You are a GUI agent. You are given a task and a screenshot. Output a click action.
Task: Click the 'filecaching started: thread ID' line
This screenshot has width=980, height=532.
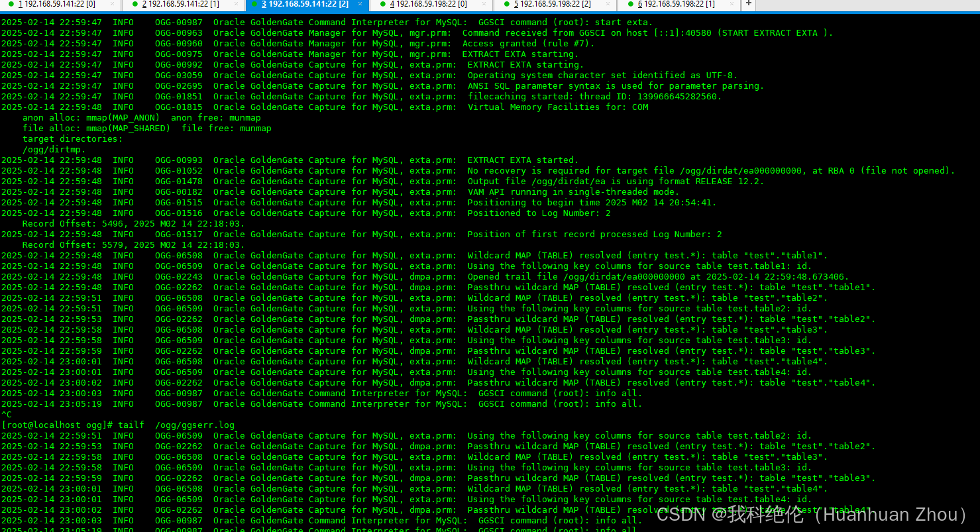362,97
